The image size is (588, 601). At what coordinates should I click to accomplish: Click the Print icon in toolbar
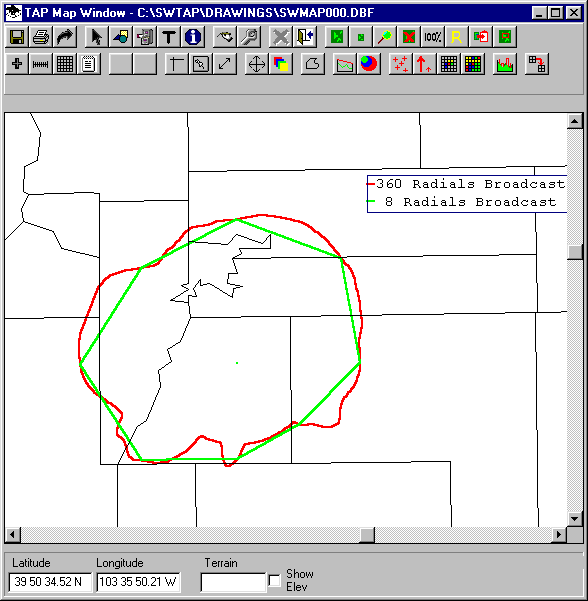[x=41, y=37]
